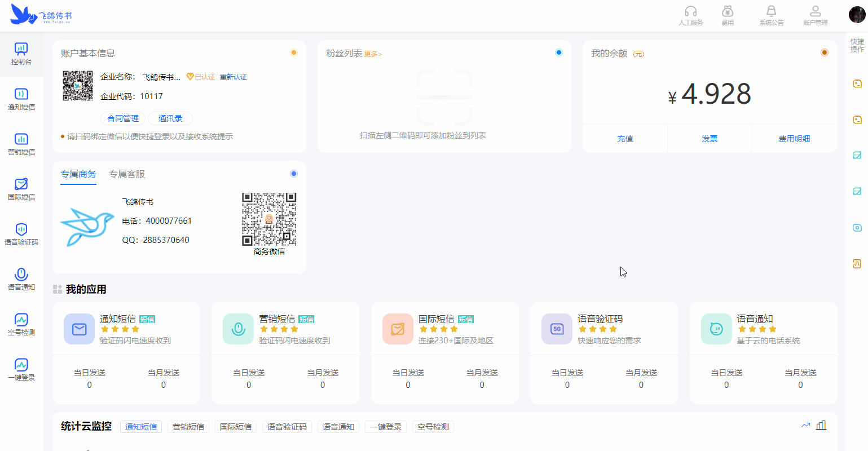The height and width of the screenshot is (451, 868).
Task: Click the 语音验证码 app card 5G icon
Action: point(557,329)
